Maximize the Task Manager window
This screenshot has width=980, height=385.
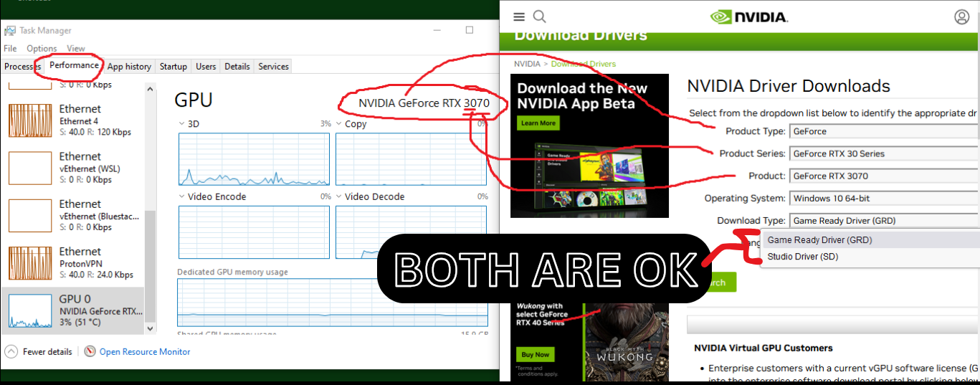coord(470,30)
